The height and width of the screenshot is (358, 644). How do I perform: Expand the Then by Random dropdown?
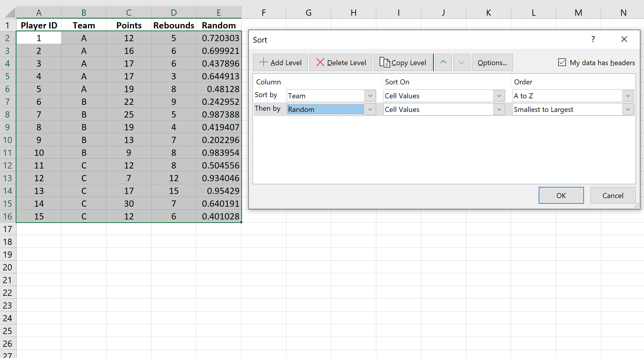coord(370,110)
